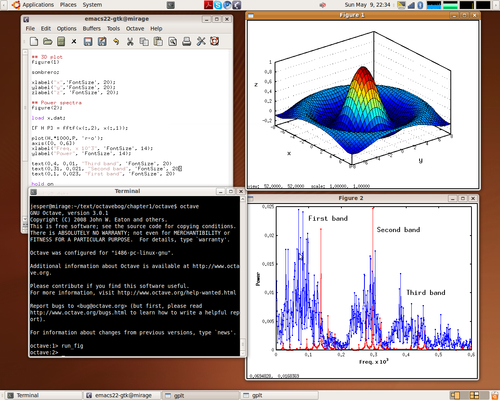Click the Undo arrow in Emacs toolbar
500x400 pixels.
click(116, 41)
